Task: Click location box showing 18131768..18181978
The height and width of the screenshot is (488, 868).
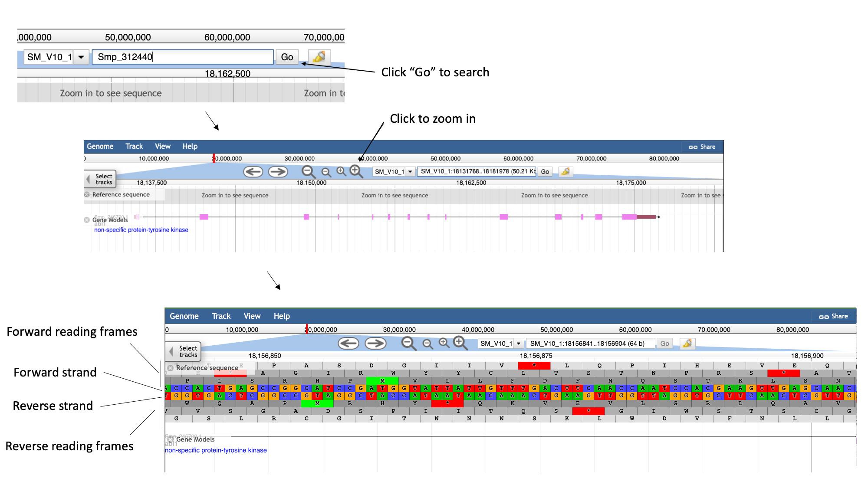Action: click(477, 171)
